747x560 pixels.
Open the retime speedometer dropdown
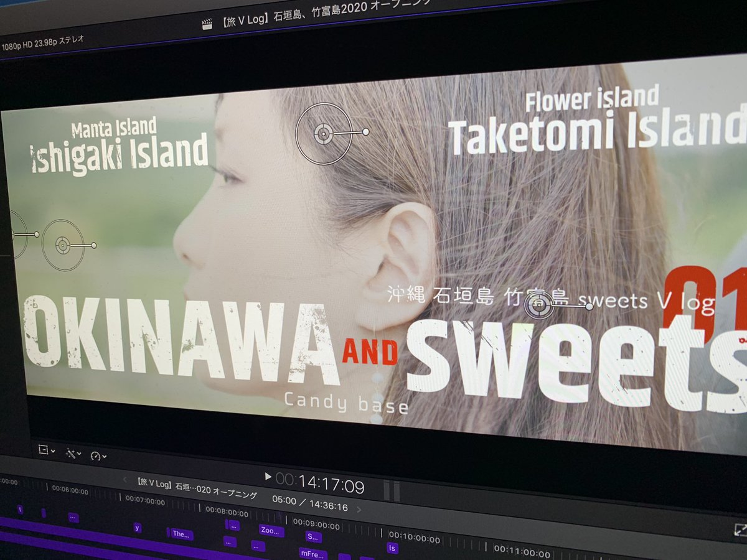coord(98,456)
